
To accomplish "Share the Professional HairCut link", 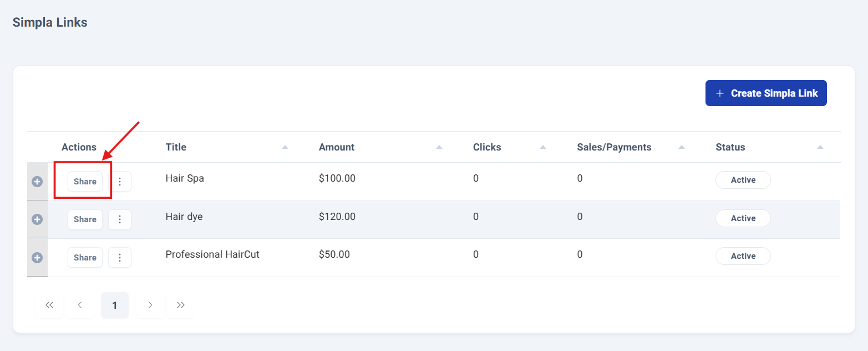I will (85, 258).
